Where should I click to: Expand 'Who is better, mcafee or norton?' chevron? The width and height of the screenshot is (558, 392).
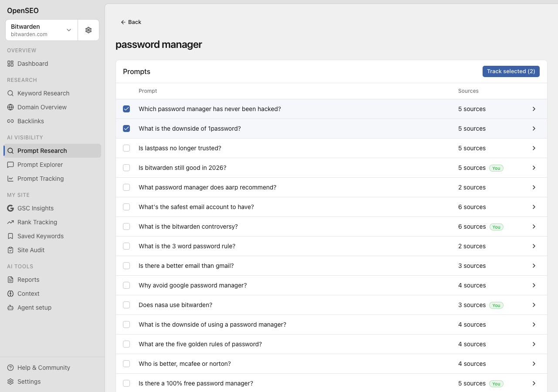[x=534, y=364]
